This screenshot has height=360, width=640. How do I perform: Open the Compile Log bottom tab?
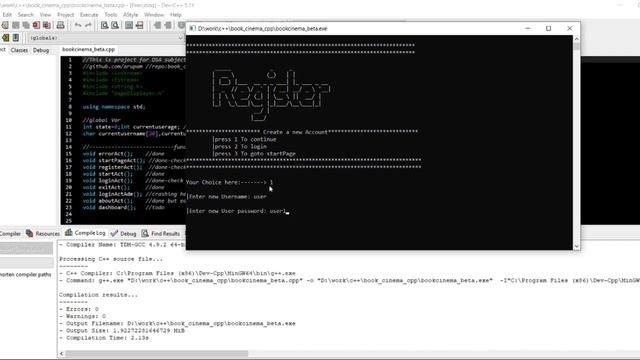tap(85, 233)
